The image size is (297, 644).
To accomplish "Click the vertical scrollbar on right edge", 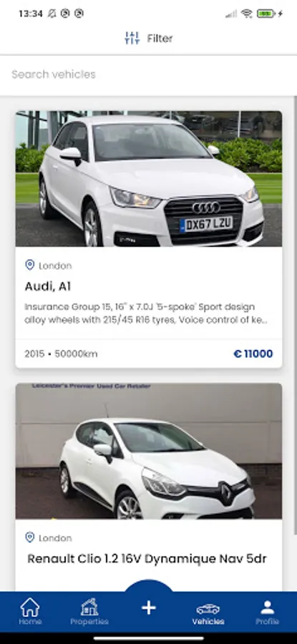I will click(x=295, y=315).
